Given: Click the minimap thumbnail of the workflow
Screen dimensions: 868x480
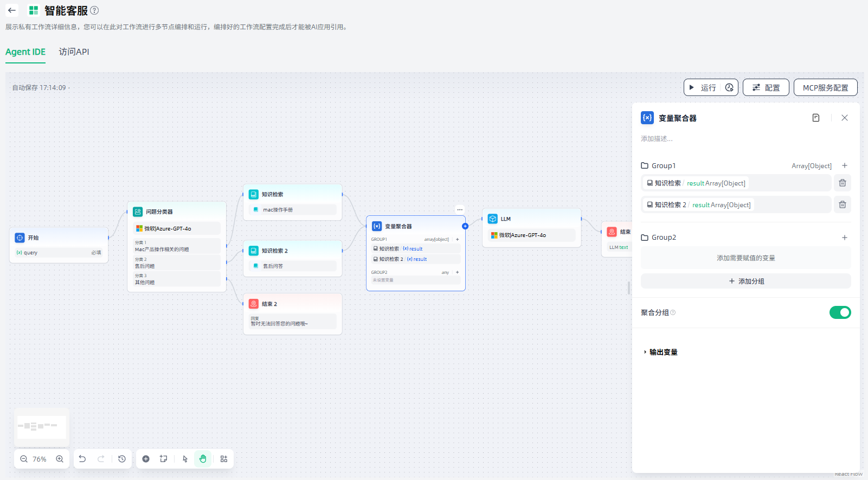Looking at the screenshot, I should (42, 427).
